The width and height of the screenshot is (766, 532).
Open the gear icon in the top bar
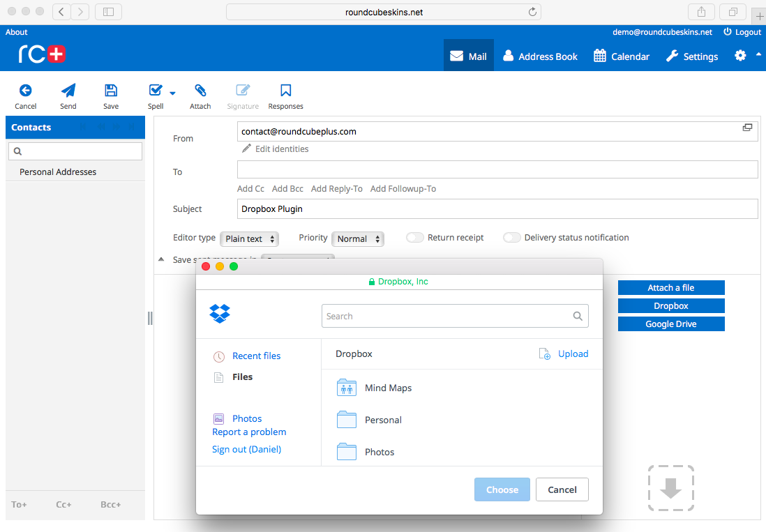(740, 56)
